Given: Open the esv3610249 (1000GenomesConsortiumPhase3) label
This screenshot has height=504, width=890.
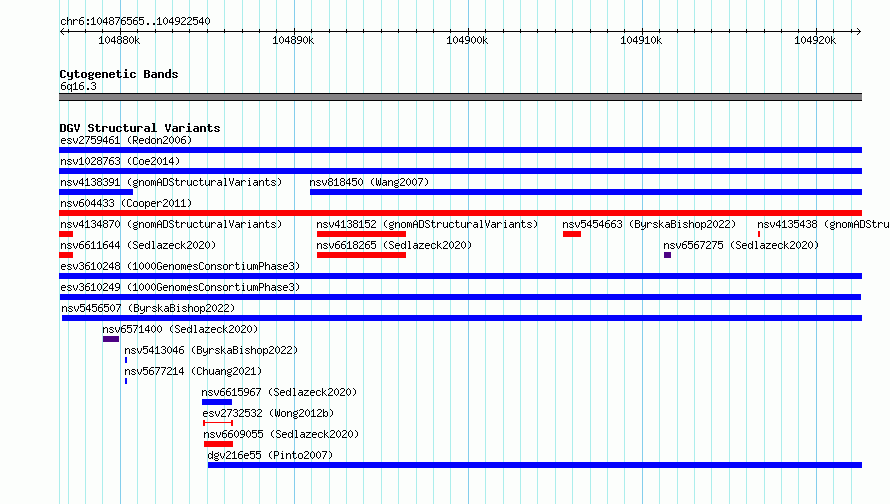Looking at the screenshot, I should point(180,287).
